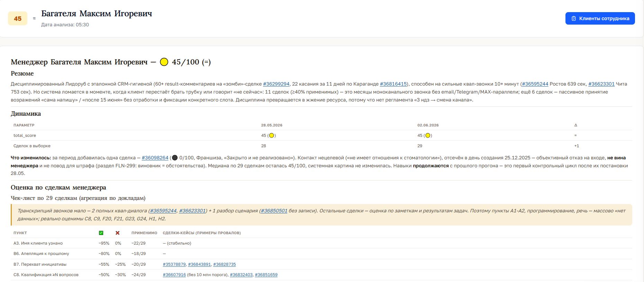Image resolution: width=644 pixels, height=282 pixels.
Task: Follow link #36595244 in the Резюме paragraph
Action: 535,84
